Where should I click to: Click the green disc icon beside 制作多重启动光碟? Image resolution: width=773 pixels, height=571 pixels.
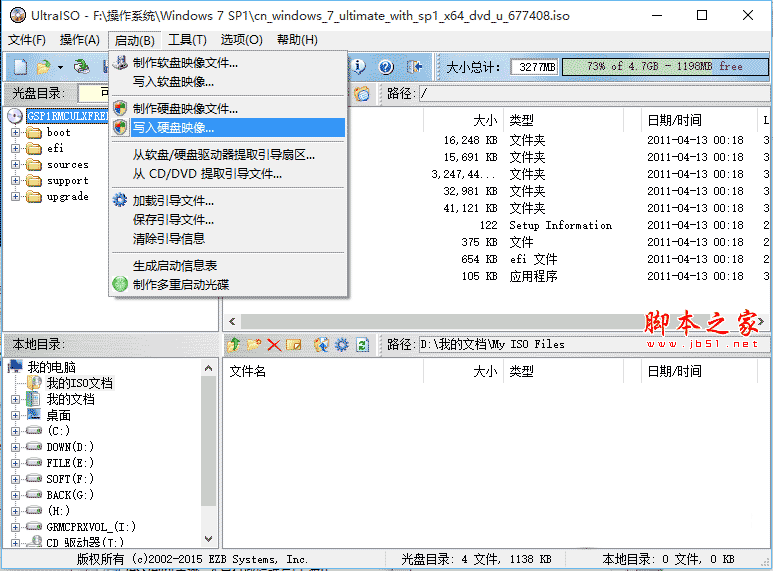(x=120, y=284)
